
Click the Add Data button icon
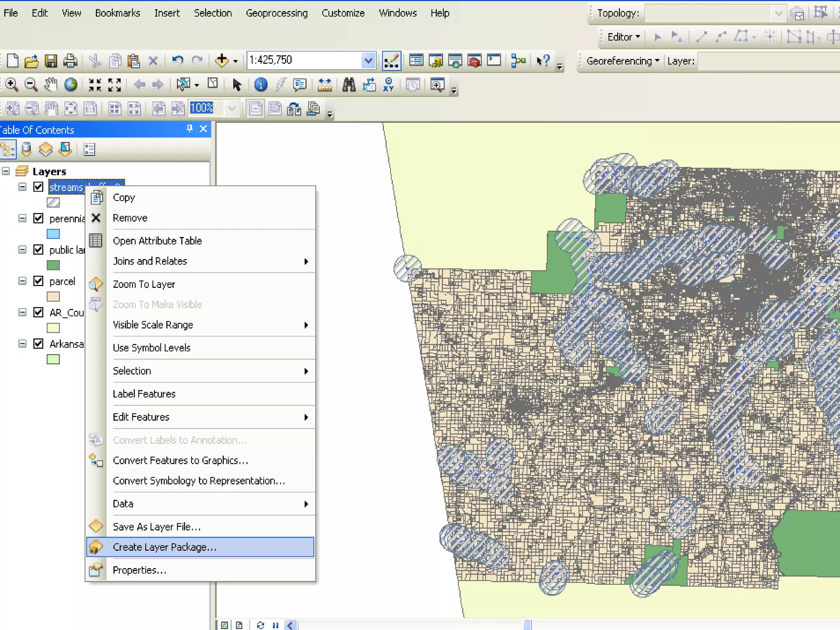tap(222, 60)
